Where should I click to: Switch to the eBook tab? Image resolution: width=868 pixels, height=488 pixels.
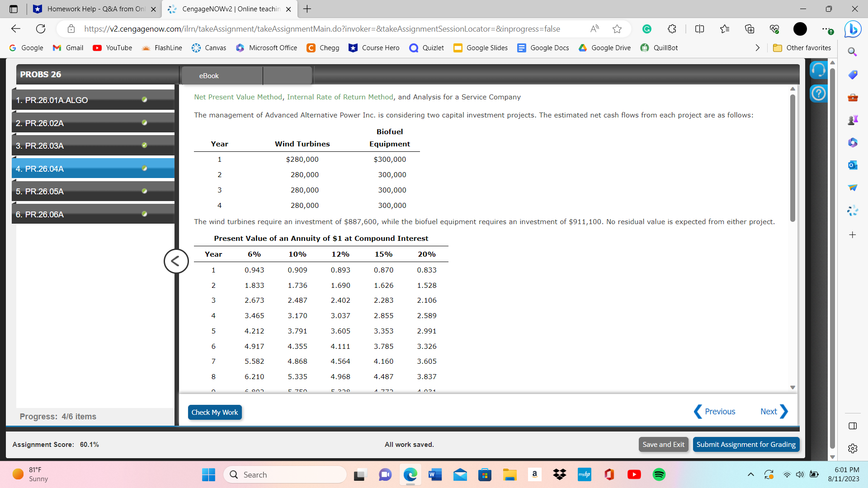[208, 75]
